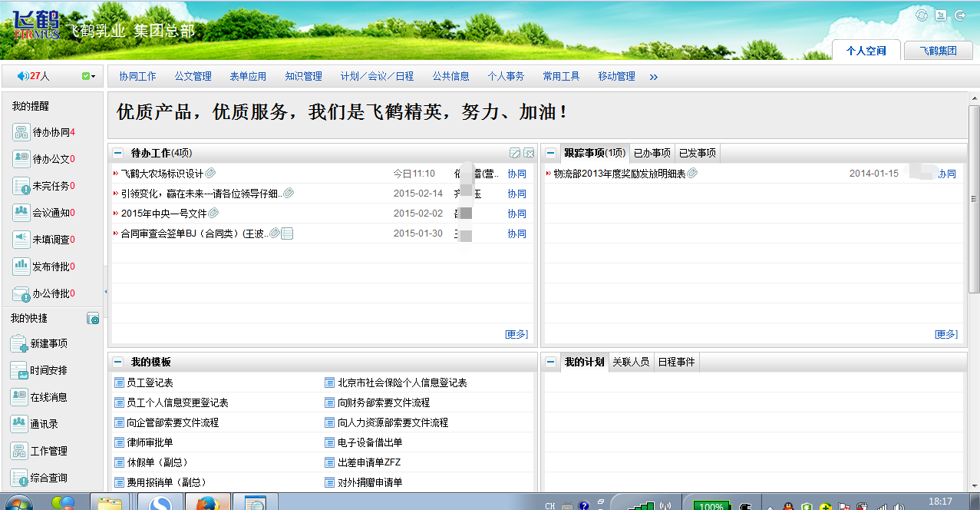Click attachment icon beside 2015年中央一号文件
This screenshot has height=510, width=980.
[213, 214]
